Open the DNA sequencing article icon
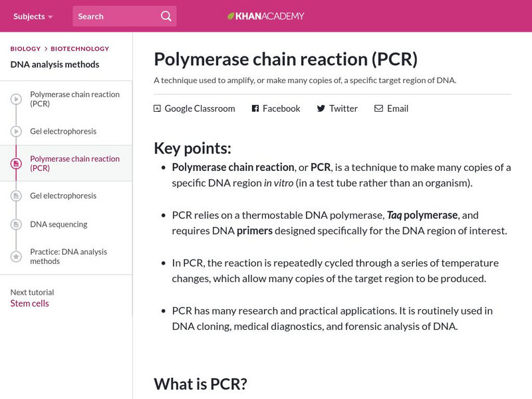Viewport: 532px width, 399px height. pyautogui.click(x=15, y=224)
